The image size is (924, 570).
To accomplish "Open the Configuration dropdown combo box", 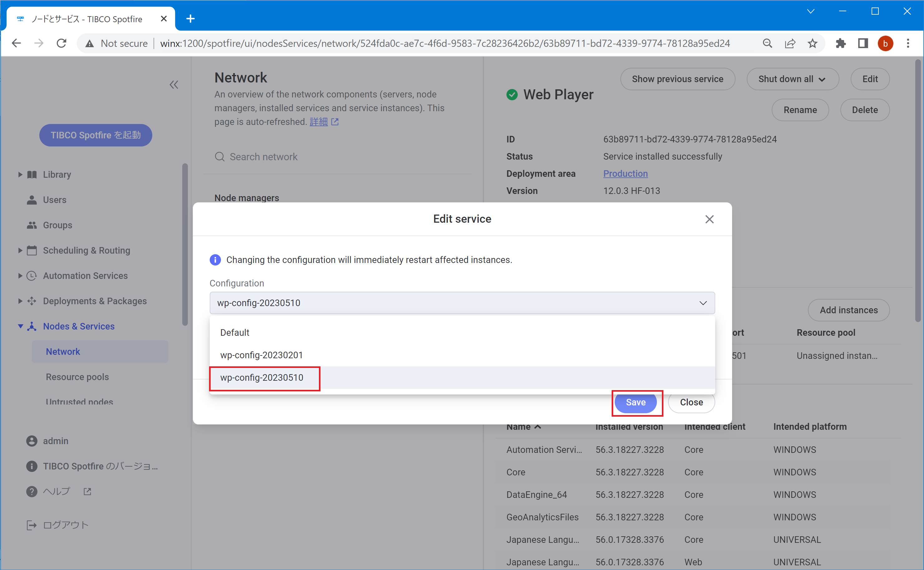I will point(462,303).
